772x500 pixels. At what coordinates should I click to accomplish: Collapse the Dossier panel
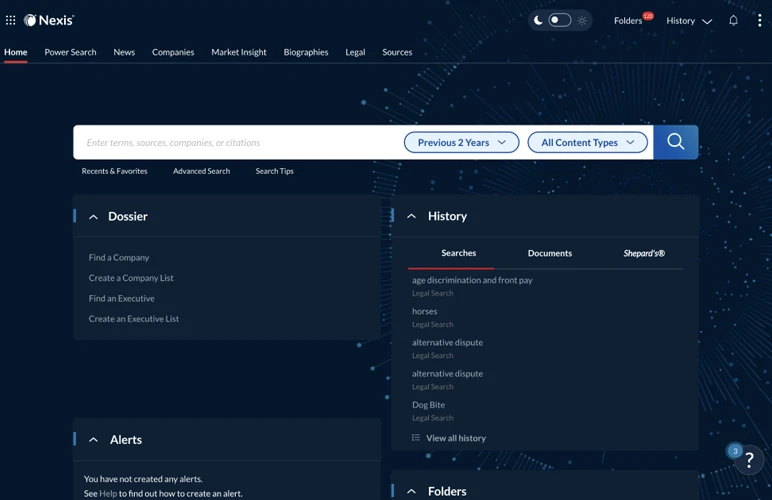click(x=93, y=217)
